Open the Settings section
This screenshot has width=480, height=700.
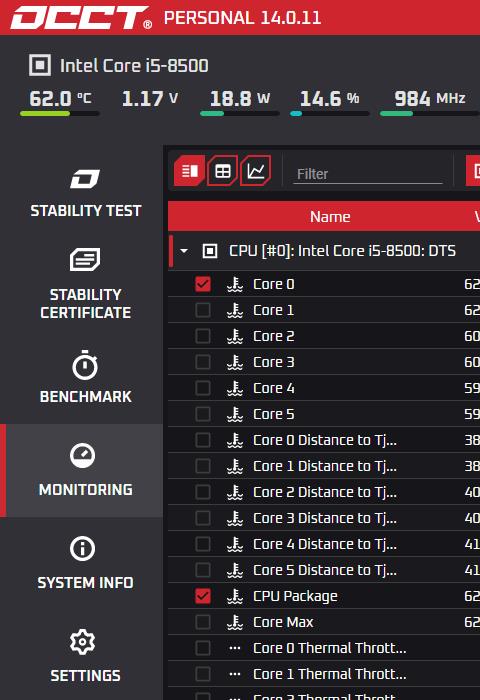coord(85,656)
